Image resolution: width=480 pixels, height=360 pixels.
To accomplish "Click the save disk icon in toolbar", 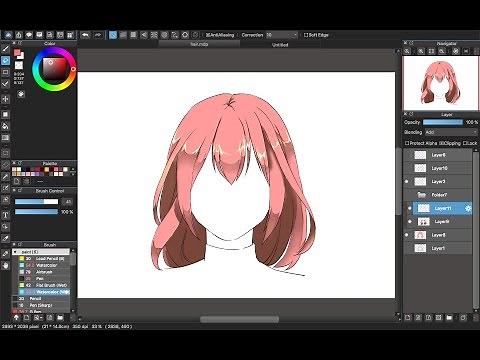I will (x=50, y=35).
